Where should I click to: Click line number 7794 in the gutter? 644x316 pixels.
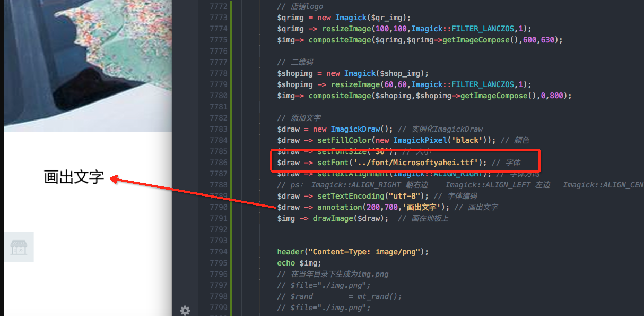click(219, 252)
